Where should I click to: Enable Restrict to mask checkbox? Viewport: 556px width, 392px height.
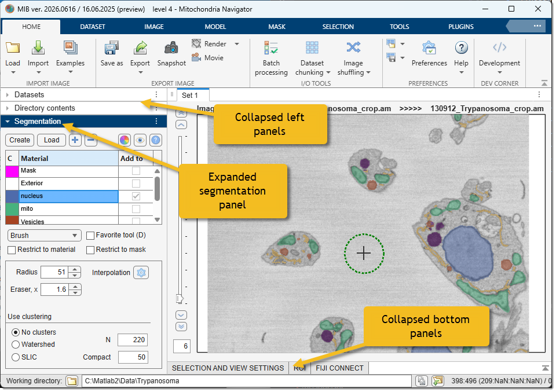(90, 250)
